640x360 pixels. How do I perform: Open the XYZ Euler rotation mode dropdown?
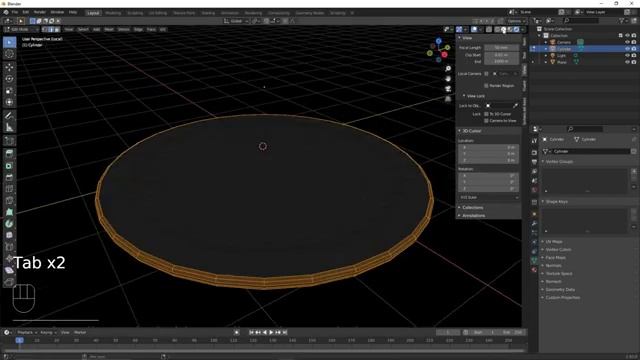(489, 198)
